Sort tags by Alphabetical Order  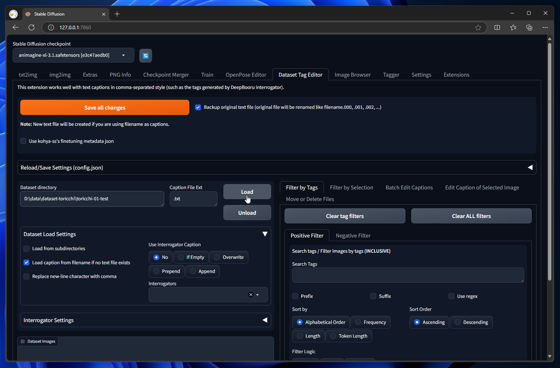tap(321, 322)
